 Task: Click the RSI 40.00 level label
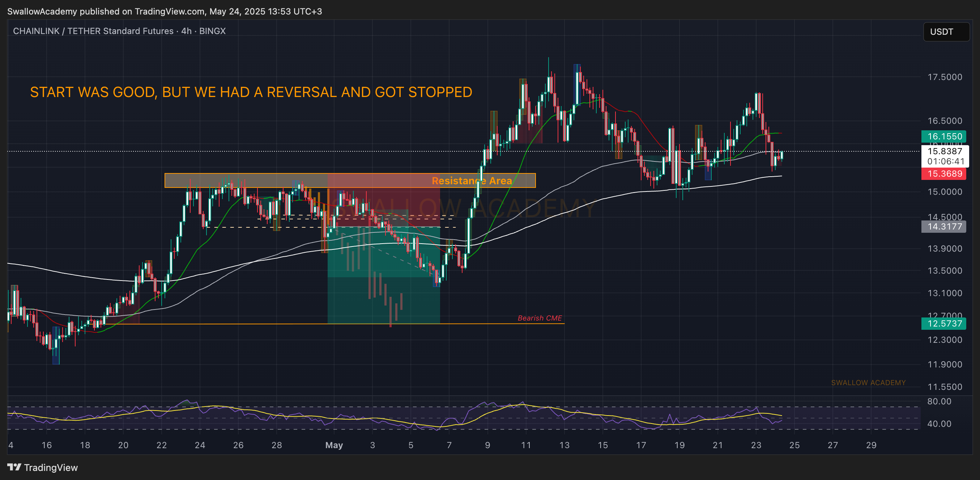pos(939,424)
